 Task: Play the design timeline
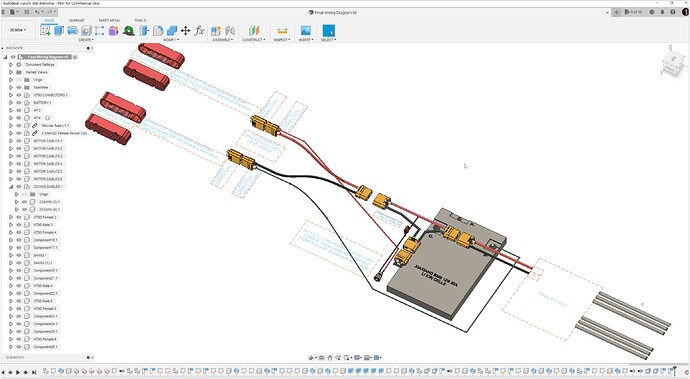18,372
